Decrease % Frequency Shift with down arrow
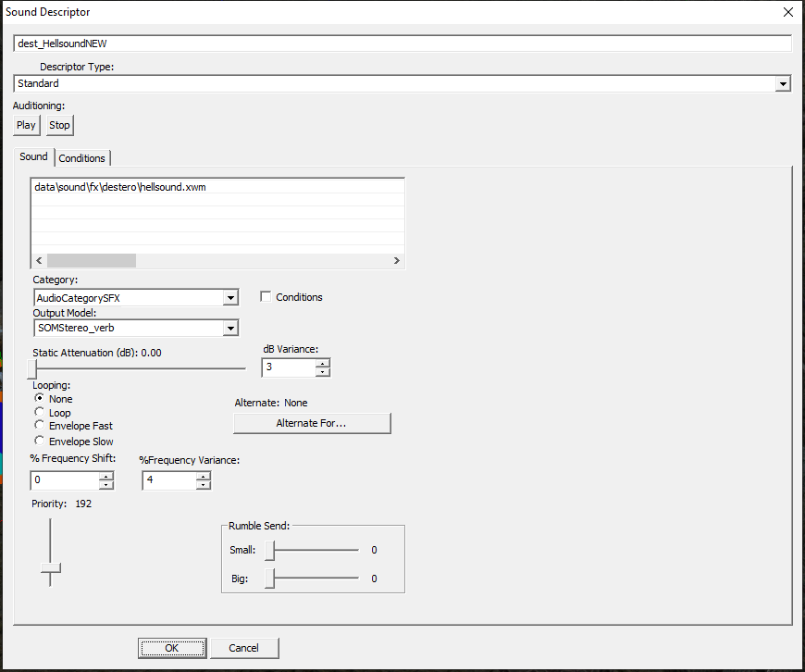 click(x=106, y=485)
